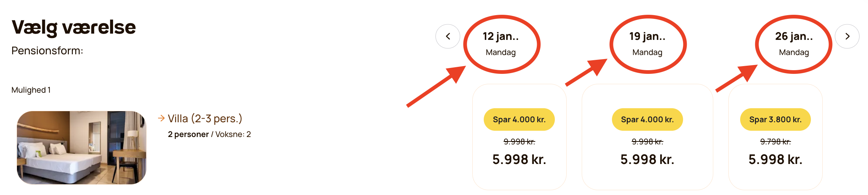Click the Mulighed 1 label

(31, 90)
